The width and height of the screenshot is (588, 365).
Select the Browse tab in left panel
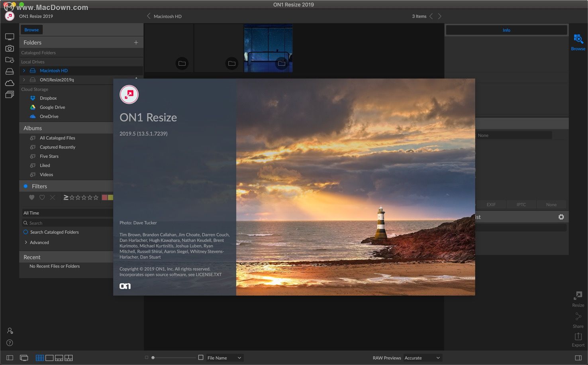tap(31, 30)
